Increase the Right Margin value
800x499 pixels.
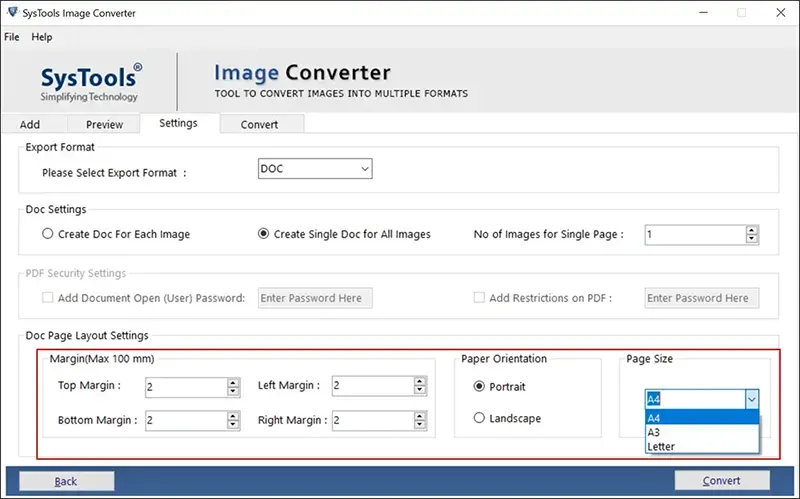[x=420, y=417]
